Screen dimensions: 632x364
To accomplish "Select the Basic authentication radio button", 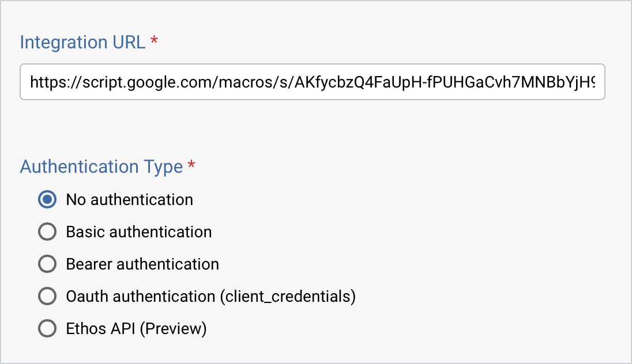I will [x=47, y=232].
